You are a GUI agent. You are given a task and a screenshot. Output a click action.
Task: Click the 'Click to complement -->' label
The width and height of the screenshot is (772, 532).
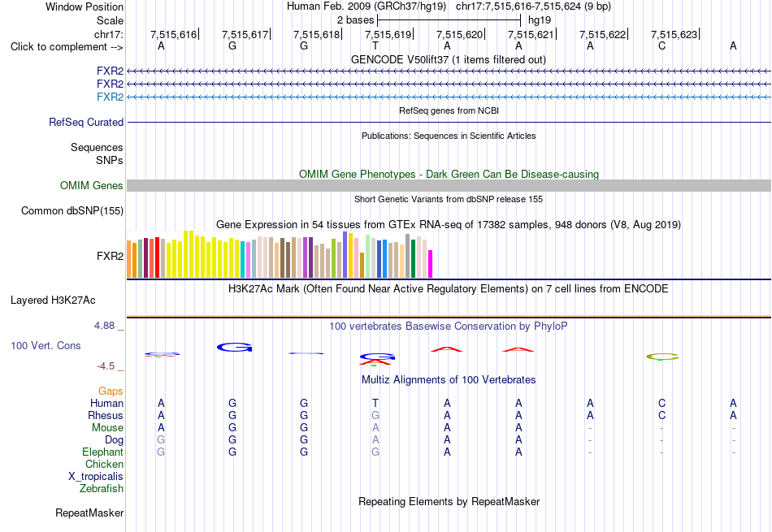coord(67,47)
